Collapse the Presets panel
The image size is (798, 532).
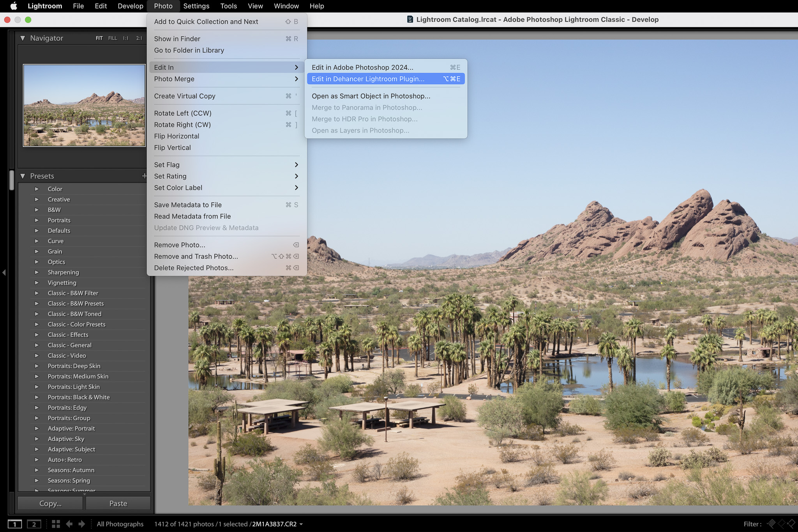pyautogui.click(x=23, y=176)
